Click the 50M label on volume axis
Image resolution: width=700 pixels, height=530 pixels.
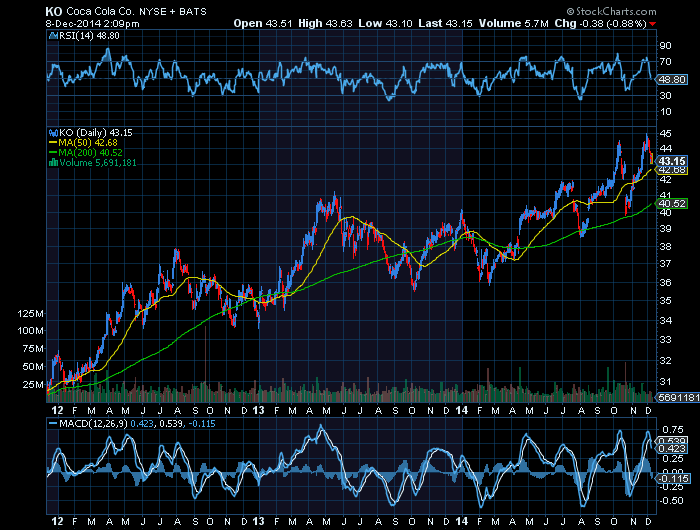click(x=33, y=367)
